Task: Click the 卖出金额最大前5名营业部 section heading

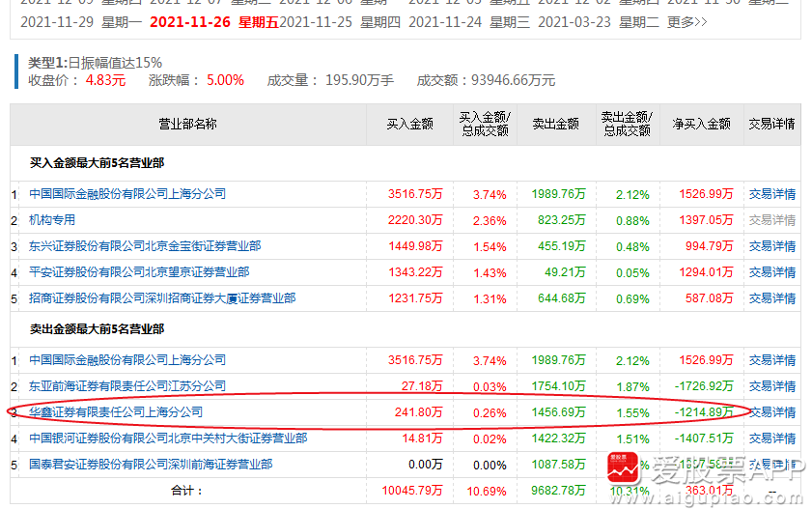Action: coord(97,328)
